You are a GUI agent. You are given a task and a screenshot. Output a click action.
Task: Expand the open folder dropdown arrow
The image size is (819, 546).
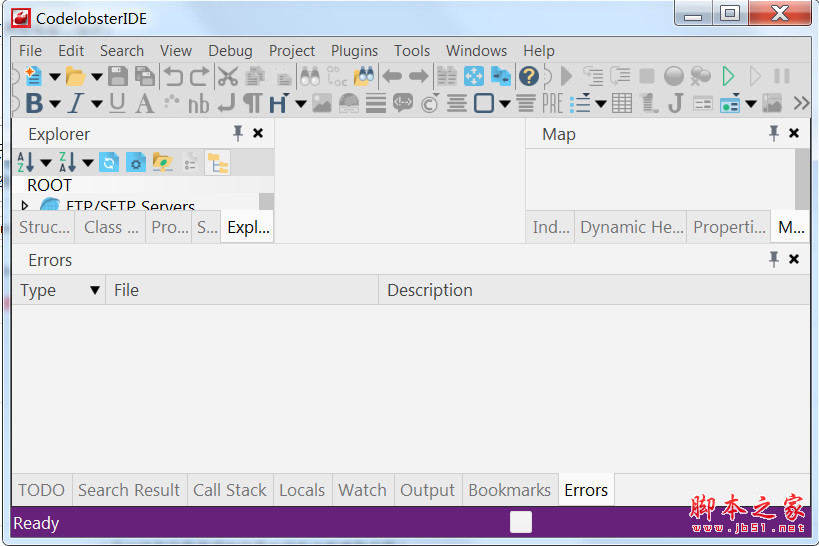97,77
